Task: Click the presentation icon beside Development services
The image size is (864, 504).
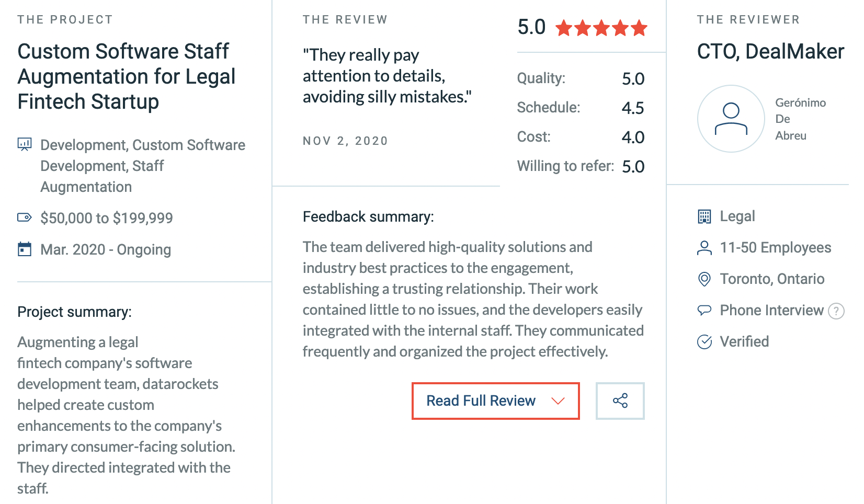Action: (x=25, y=144)
